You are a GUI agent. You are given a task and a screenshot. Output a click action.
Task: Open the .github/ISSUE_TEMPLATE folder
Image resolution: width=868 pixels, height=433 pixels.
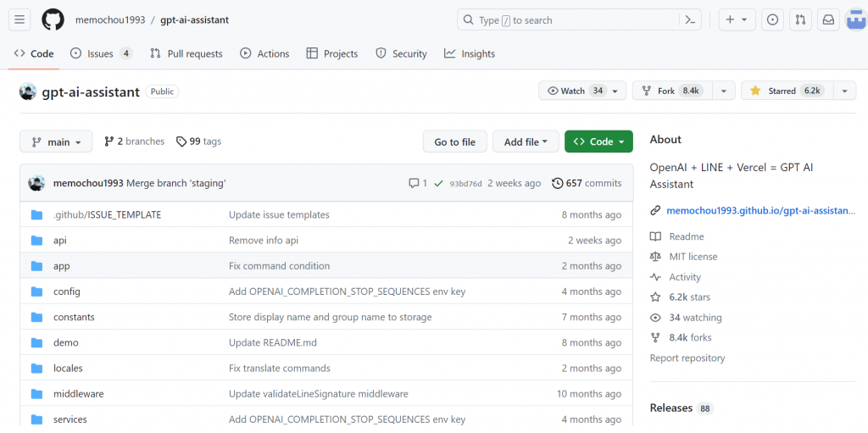pos(108,214)
